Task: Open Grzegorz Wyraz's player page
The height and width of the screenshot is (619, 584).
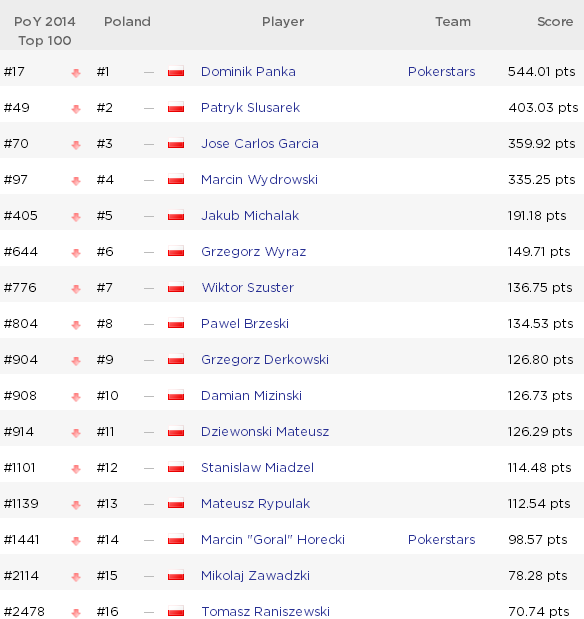Action: [254, 251]
